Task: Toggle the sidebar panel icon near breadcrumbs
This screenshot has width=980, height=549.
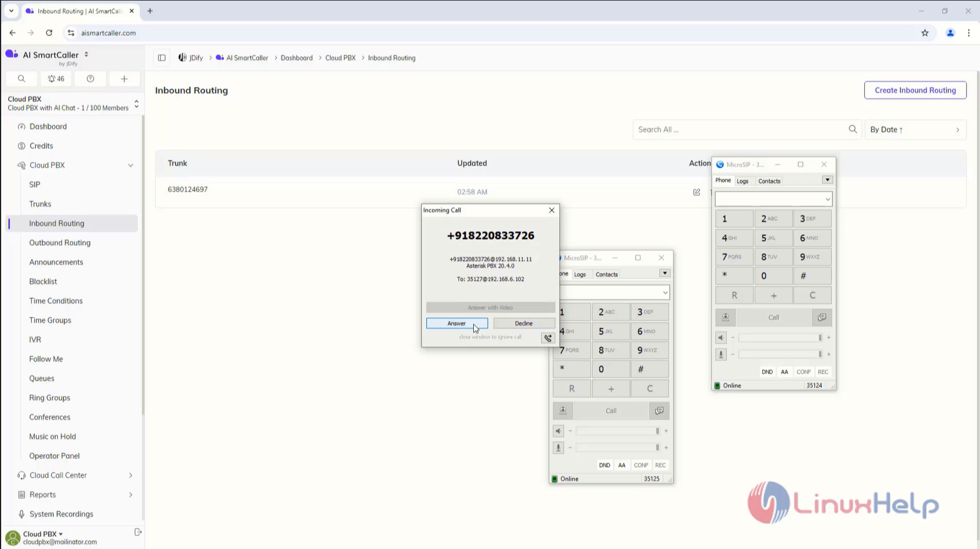Action: pos(162,58)
